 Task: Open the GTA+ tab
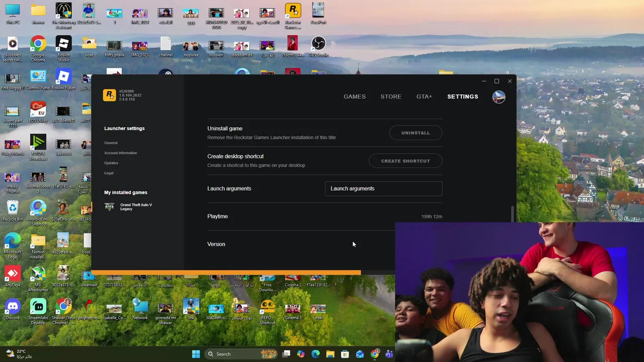pos(424,97)
